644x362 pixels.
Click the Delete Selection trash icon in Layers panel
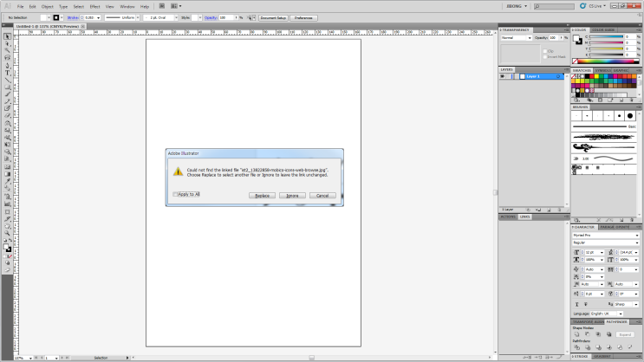pos(559,210)
